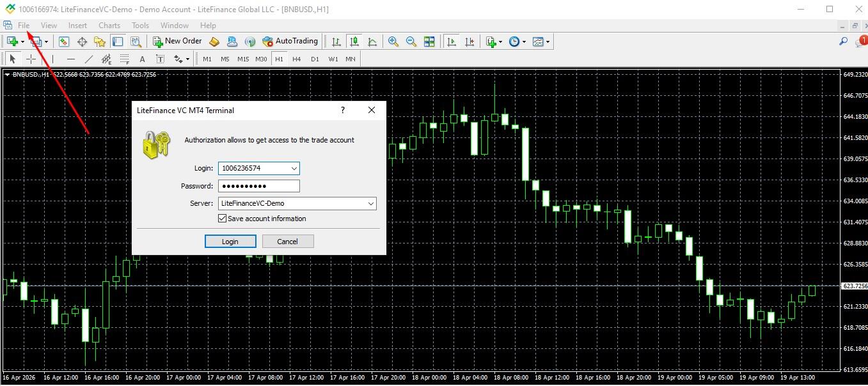Open the File menu
Viewport: 868px width, 386px height.
pos(24,26)
